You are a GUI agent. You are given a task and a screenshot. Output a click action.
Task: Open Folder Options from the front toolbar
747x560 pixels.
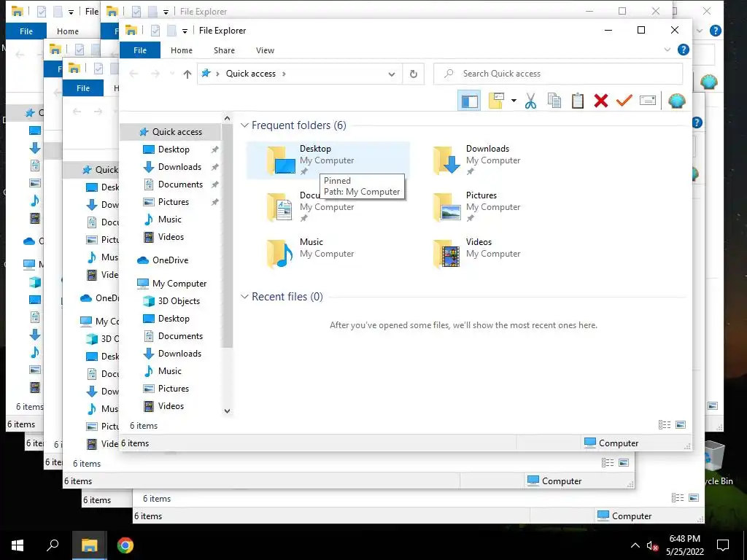496,101
